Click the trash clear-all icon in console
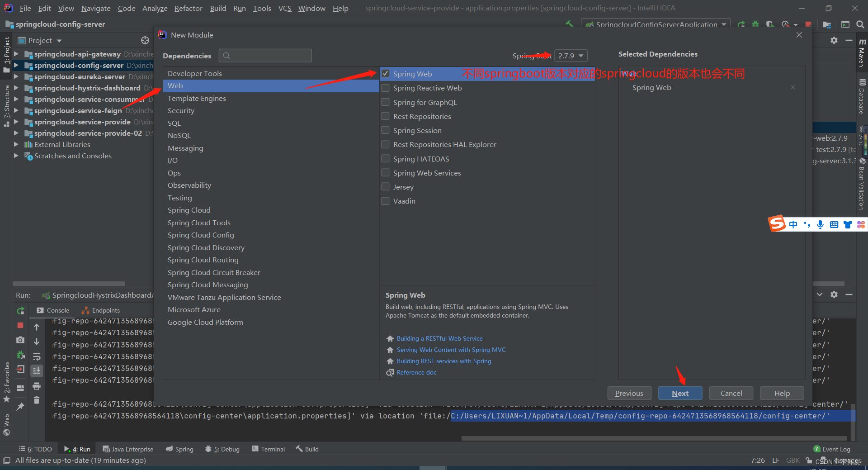 [37, 400]
